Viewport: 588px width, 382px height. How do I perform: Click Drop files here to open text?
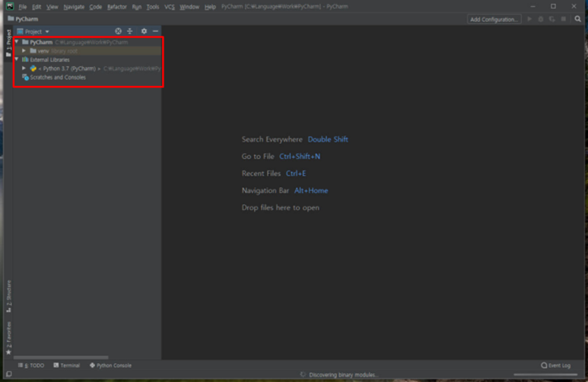[x=281, y=208]
